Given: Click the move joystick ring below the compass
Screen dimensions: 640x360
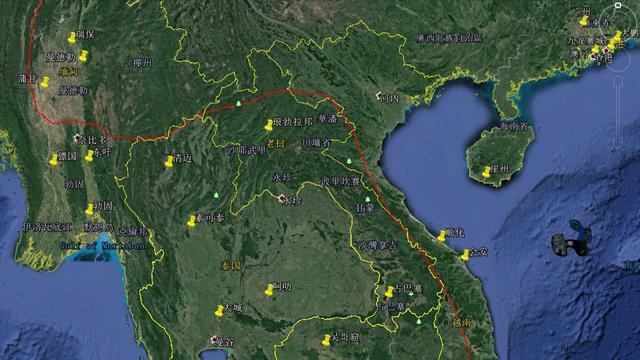Looking at the screenshot, I should pyautogui.click(x=618, y=61).
